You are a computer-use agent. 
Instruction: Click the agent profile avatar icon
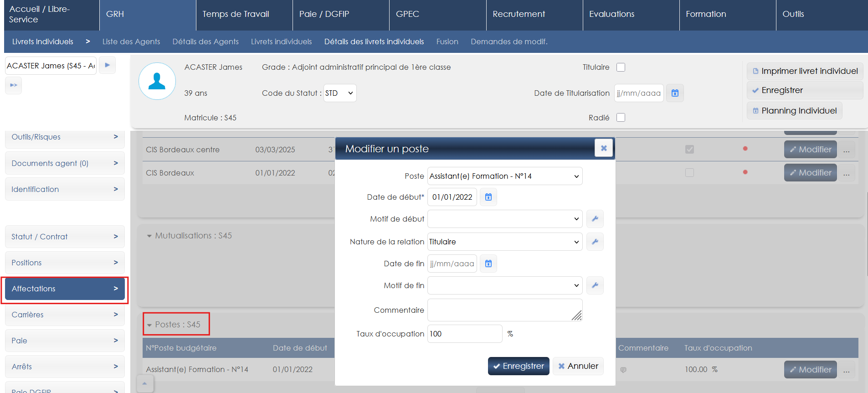pos(157,81)
